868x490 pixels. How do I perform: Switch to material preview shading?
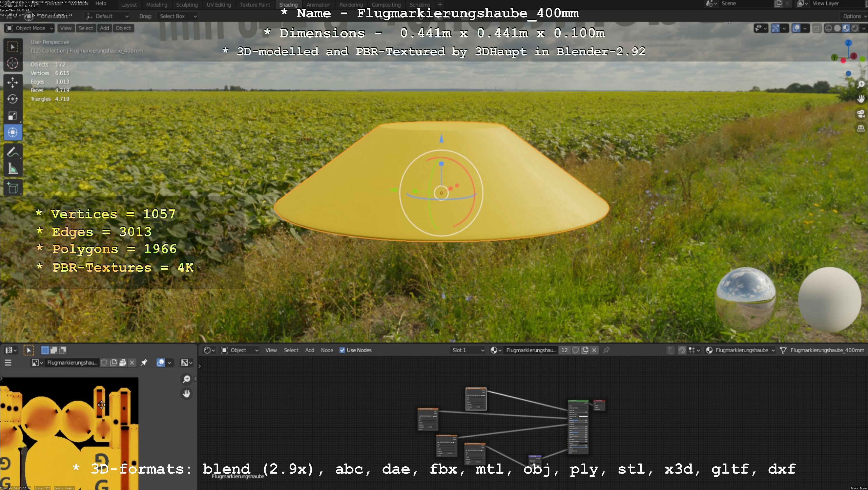pyautogui.click(x=846, y=28)
